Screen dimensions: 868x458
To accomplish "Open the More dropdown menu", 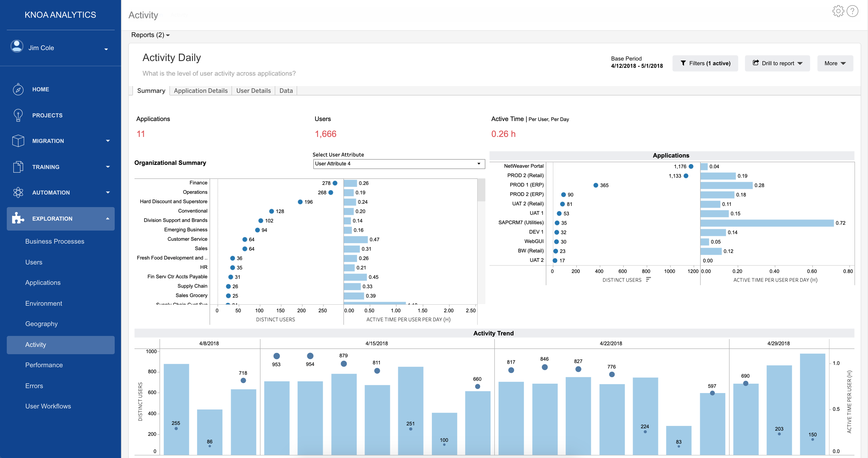I will (x=835, y=63).
